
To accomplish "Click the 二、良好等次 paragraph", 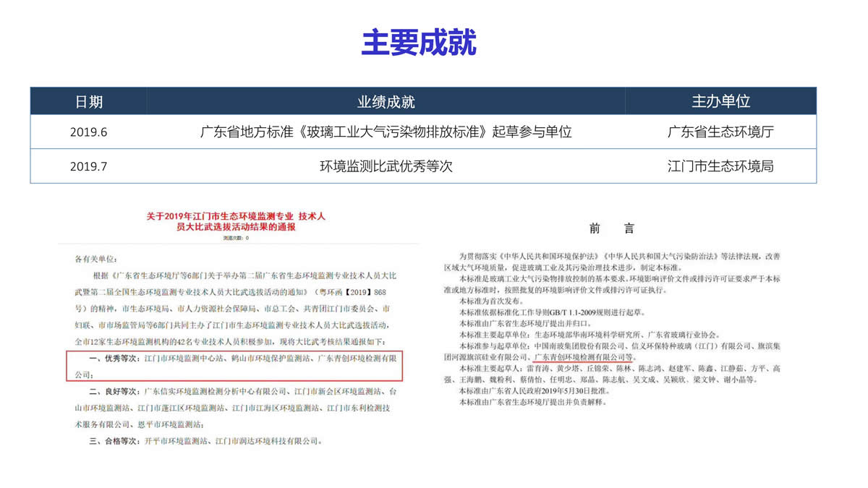I will (x=235, y=408).
